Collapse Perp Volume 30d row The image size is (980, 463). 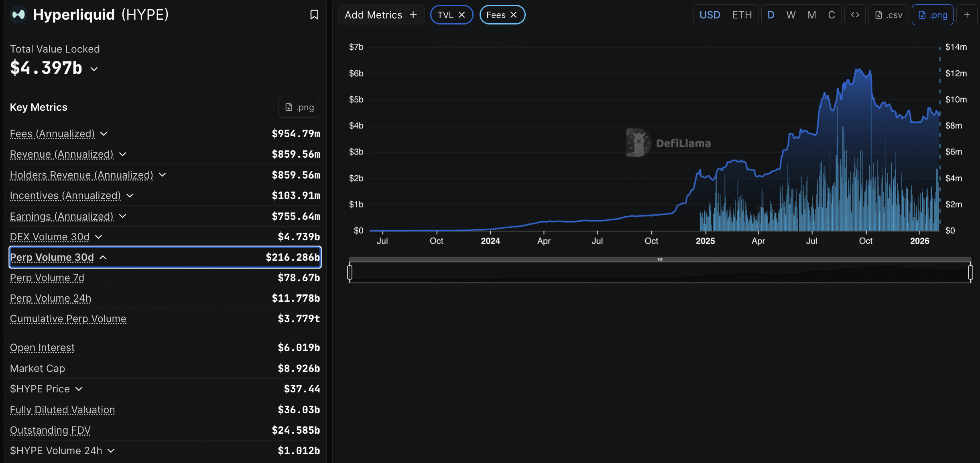click(103, 257)
